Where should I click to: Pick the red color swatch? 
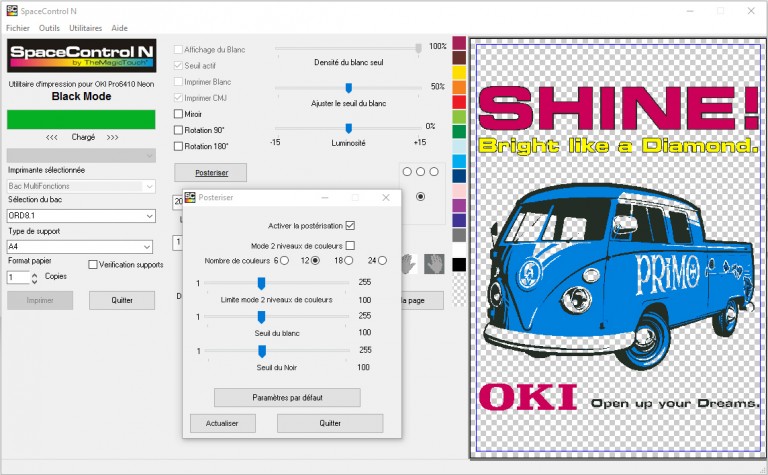(459, 102)
